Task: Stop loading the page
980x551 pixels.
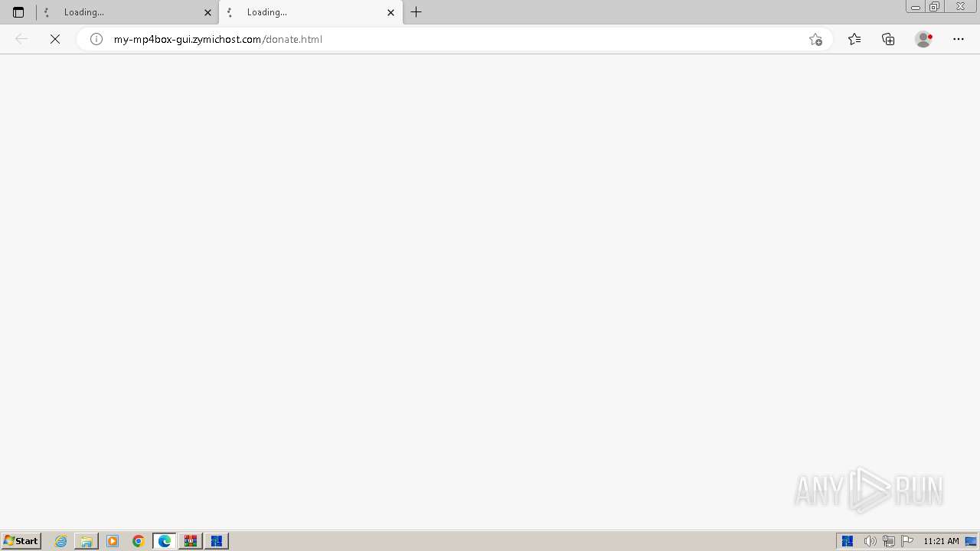Action: [55, 39]
